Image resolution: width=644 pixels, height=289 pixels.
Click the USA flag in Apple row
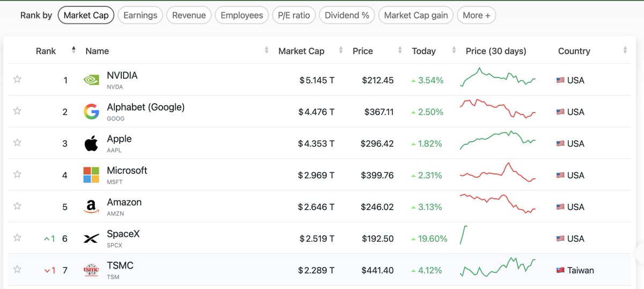(560, 144)
